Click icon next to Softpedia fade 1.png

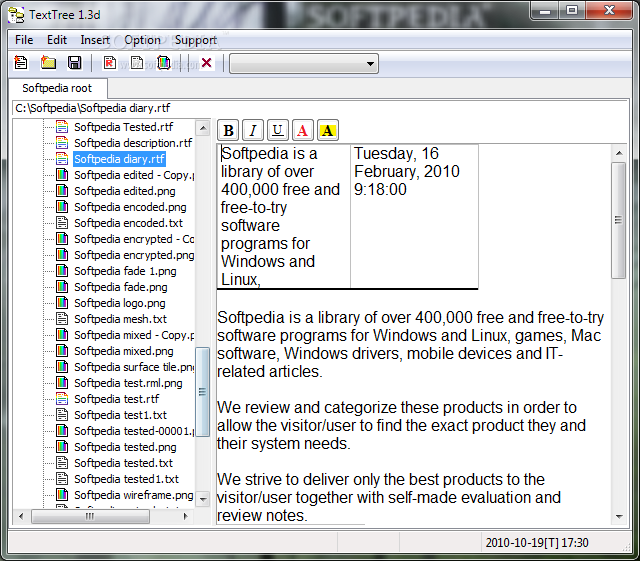pyautogui.click(x=62, y=271)
